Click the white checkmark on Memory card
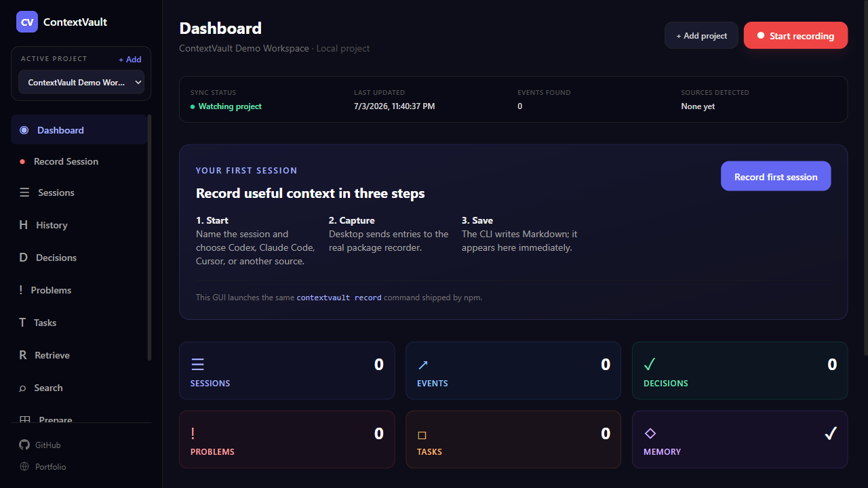The height and width of the screenshot is (488, 868). (831, 433)
